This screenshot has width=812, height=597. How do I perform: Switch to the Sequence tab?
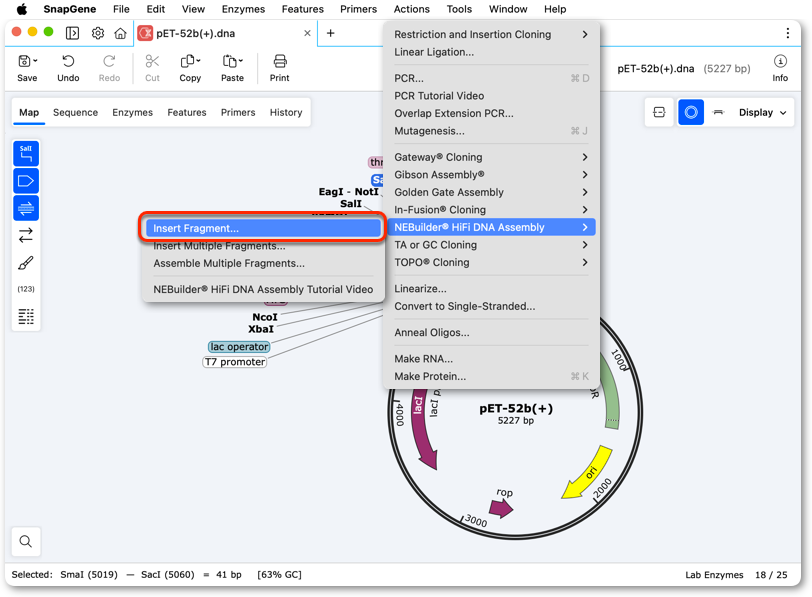[75, 112]
